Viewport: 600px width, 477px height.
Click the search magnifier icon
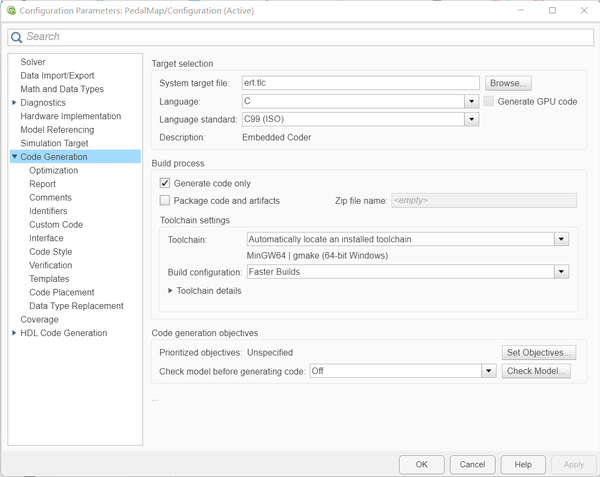[17, 36]
